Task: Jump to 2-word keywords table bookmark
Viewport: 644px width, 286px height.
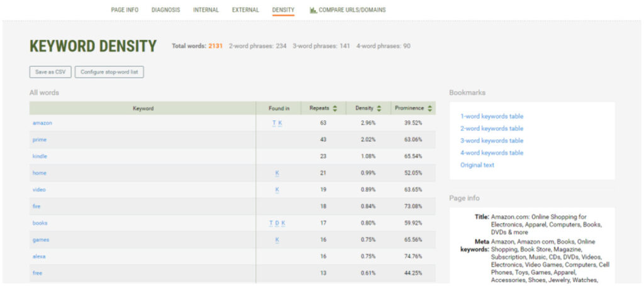Action: [x=492, y=129]
